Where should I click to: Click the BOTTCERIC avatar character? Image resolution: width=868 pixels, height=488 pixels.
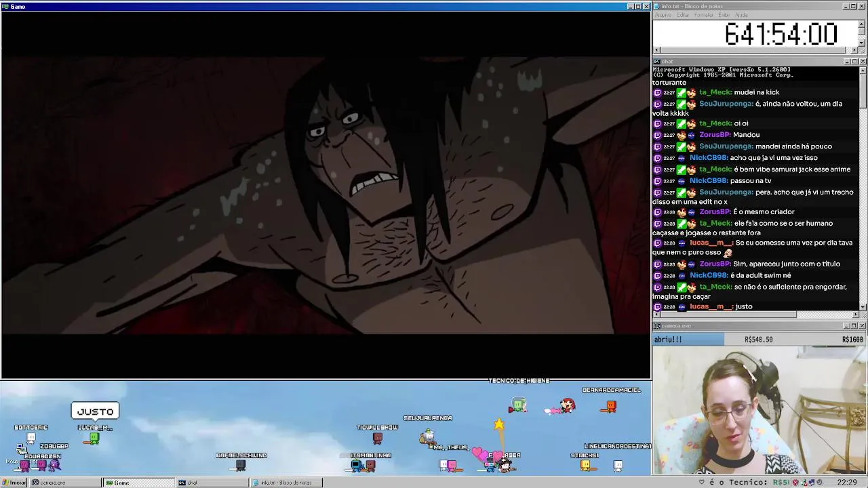coord(31,438)
